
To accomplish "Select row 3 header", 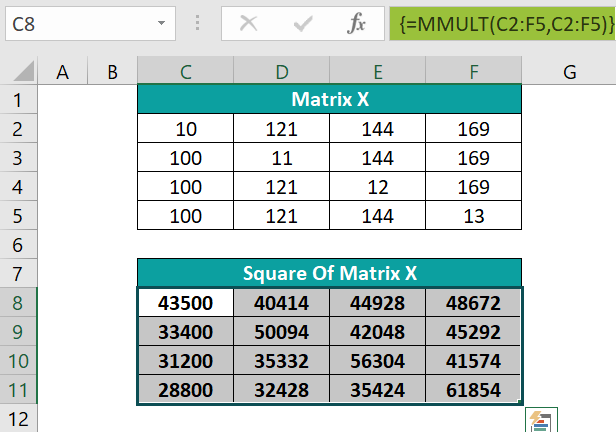I will 18,157.
